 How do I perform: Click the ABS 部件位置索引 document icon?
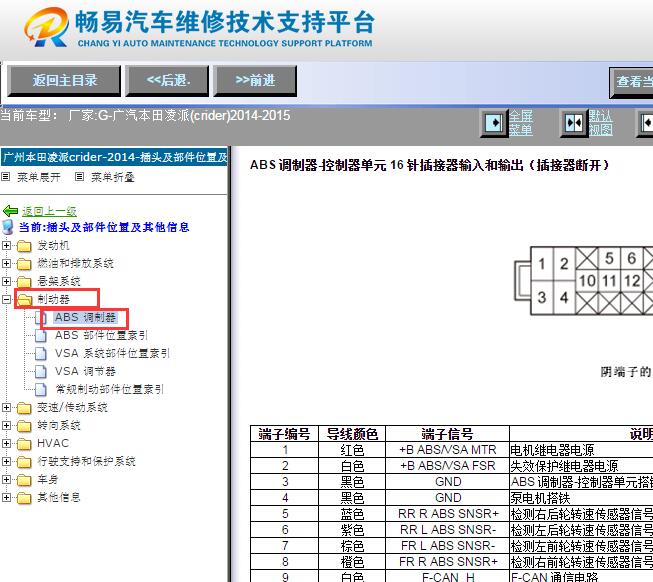point(40,335)
